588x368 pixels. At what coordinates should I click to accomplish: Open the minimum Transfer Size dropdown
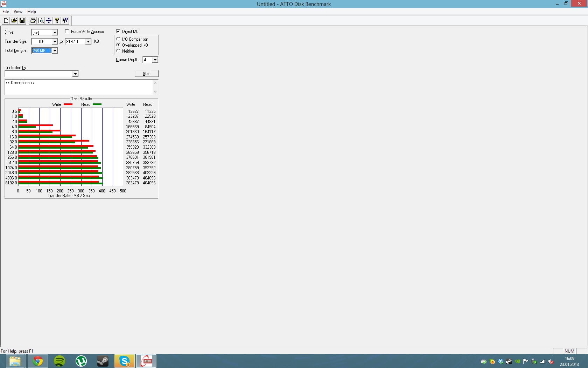55,42
